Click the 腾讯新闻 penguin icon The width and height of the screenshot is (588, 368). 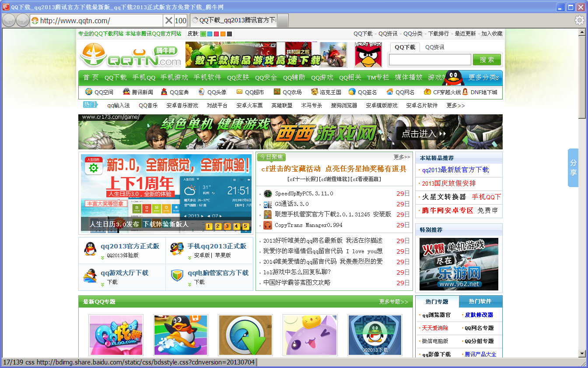(x=126, y=92)
